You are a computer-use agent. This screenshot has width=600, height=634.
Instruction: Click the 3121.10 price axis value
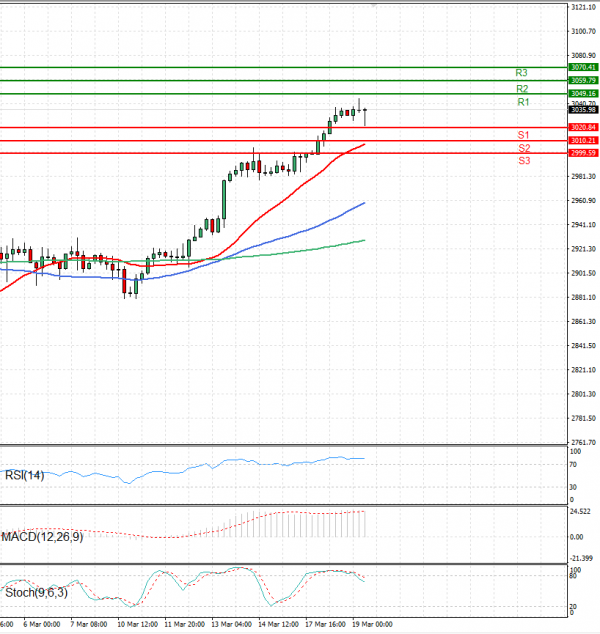583,7
